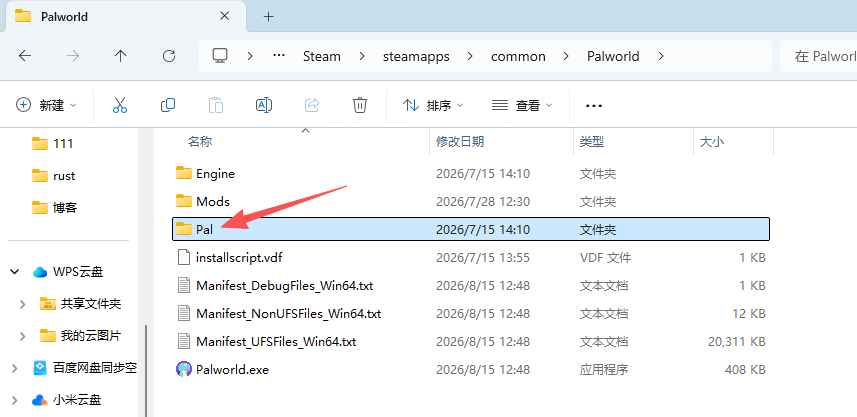This screenshot has width=857, height=417.
Task: Collapse the WPS云盘 tree node
Action: [x=15, y=272]
